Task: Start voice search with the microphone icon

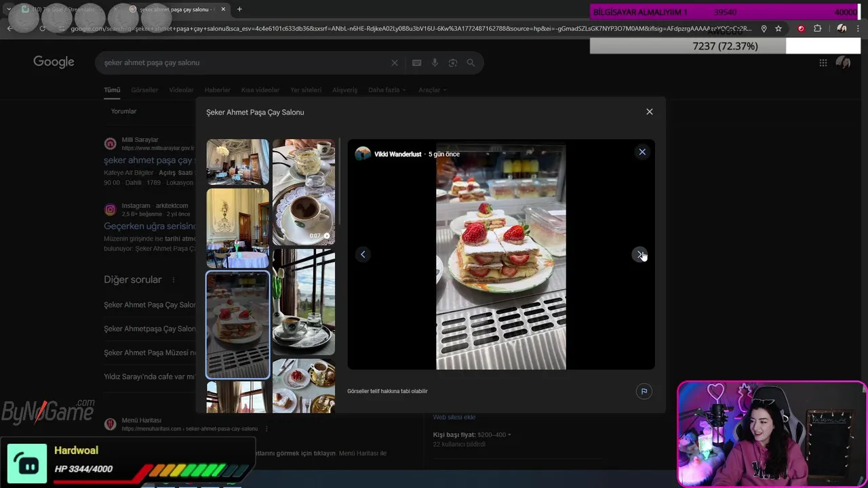Action: (x=435, y=62)
